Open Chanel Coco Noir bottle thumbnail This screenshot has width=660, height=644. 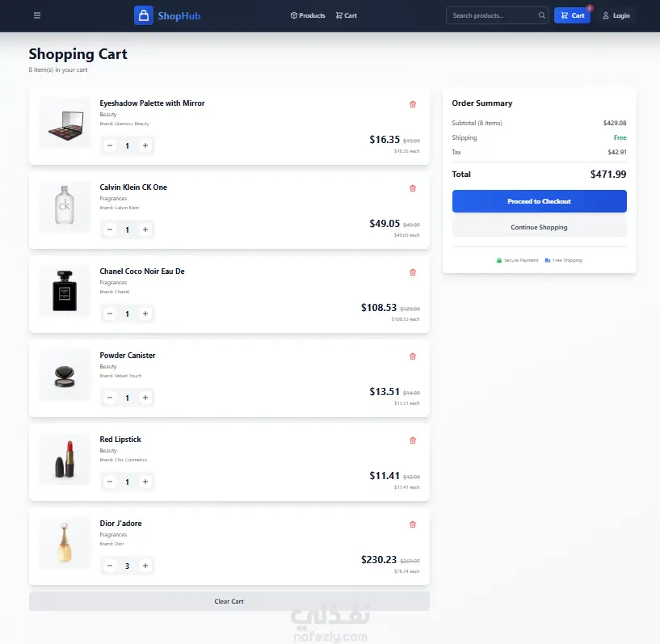tap(65, 291)
